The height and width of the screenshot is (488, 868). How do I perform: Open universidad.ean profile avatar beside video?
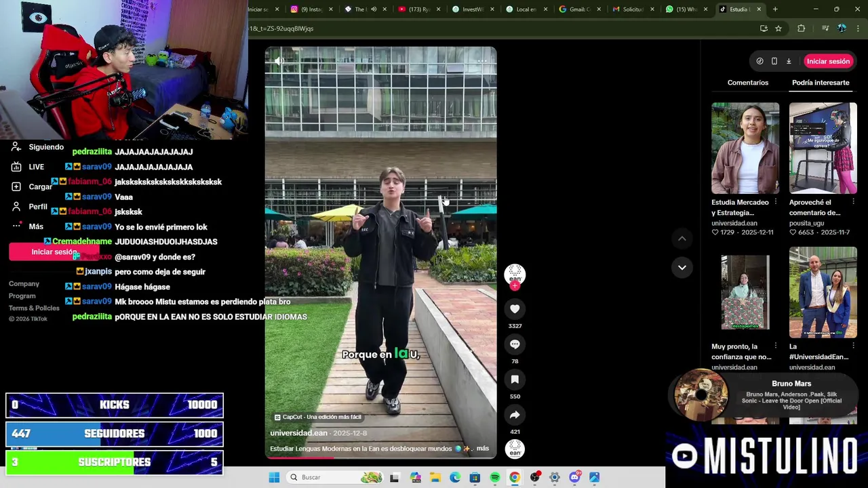tap(515, 274)
